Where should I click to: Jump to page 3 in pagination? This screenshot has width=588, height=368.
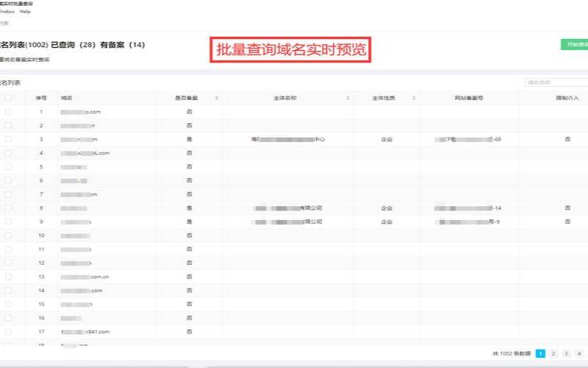pyautogui.click(x=567, y=354)
